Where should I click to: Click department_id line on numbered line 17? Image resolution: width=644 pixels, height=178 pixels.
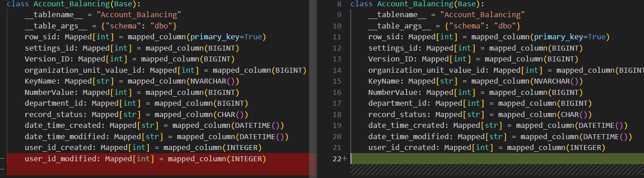[x=480, y=103]
